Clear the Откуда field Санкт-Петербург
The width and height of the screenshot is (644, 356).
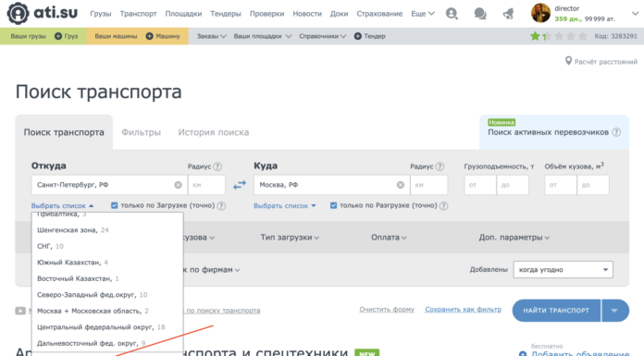[178, 185]
